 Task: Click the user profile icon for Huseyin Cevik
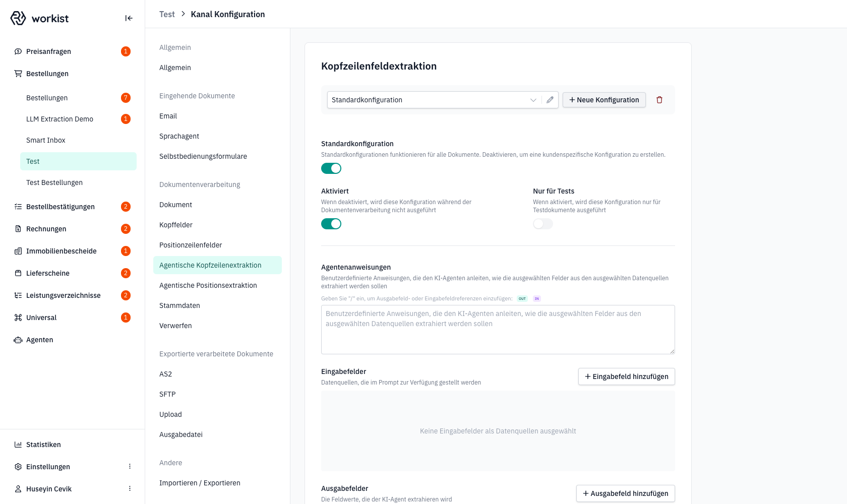click(x=18, y=489)
